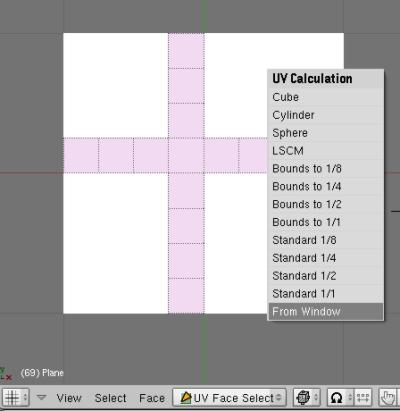Choose From Window in UV Calculation
This screenshot has width=400, height=411.
coord(326,312)
